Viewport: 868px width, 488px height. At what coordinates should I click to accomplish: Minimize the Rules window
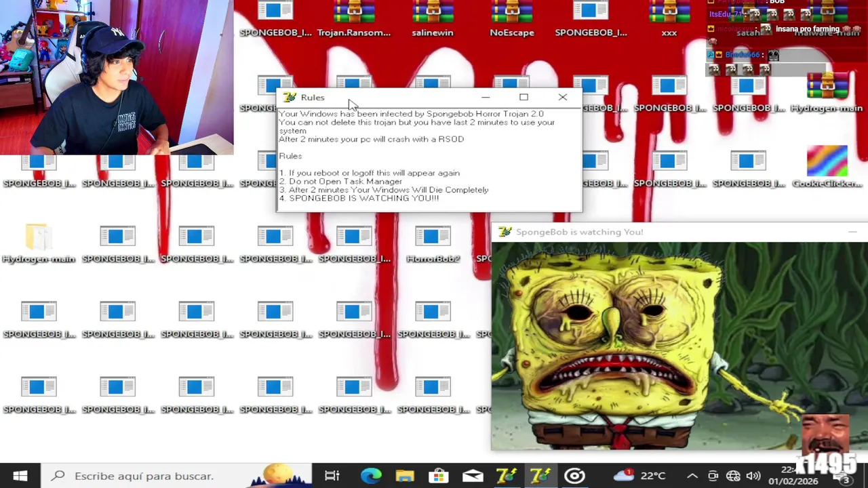coord(485,98)
